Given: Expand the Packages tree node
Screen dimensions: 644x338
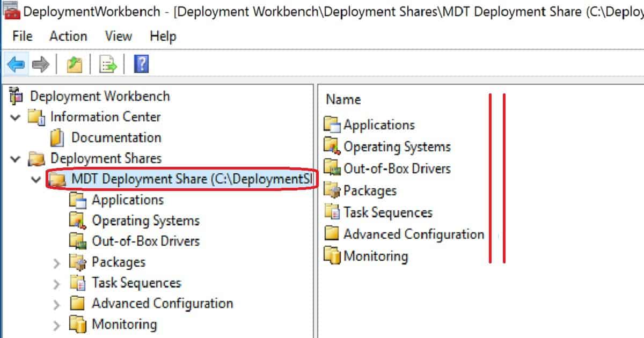Looking at the screenshot, I should point(57,263).
